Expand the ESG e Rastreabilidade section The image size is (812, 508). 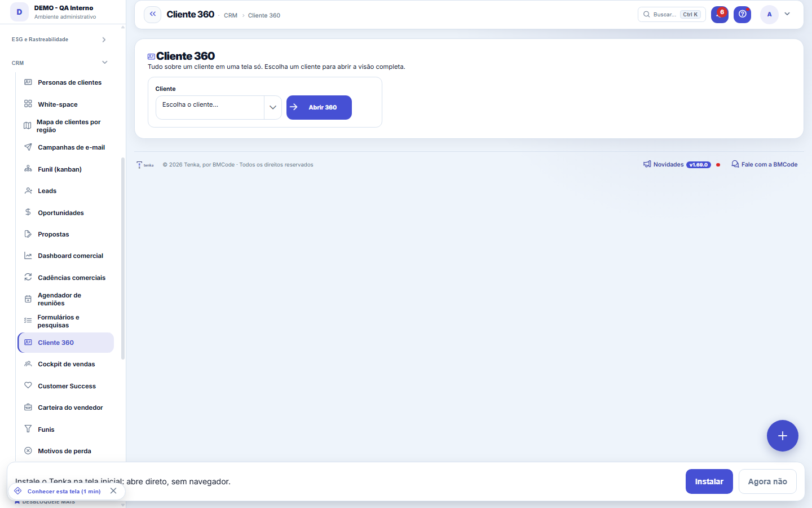point(59,40)
